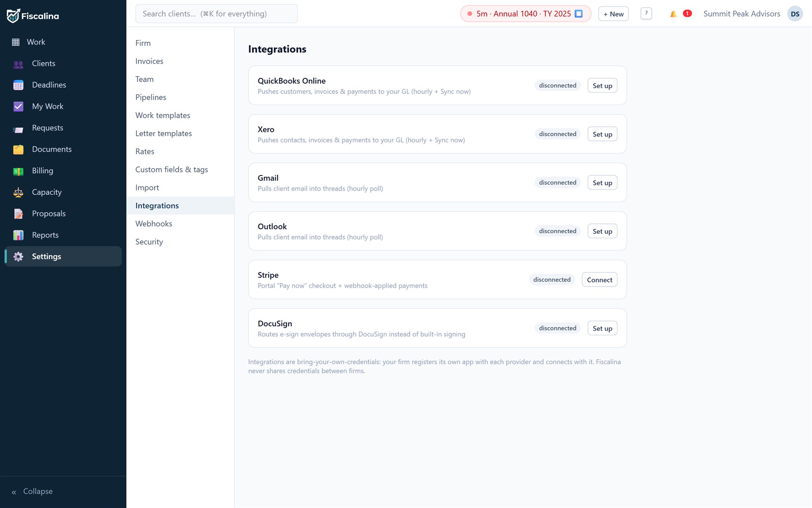Open Pipelines settings

(x=181, y=97)
